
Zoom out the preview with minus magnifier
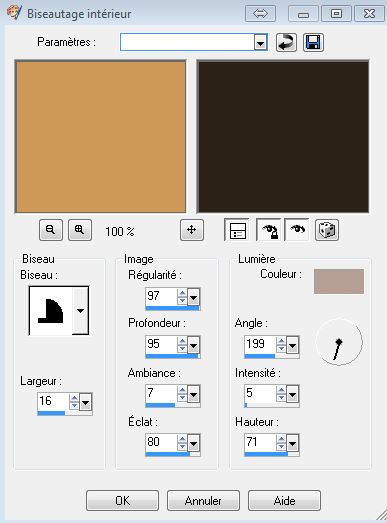(x=51, y=230)
